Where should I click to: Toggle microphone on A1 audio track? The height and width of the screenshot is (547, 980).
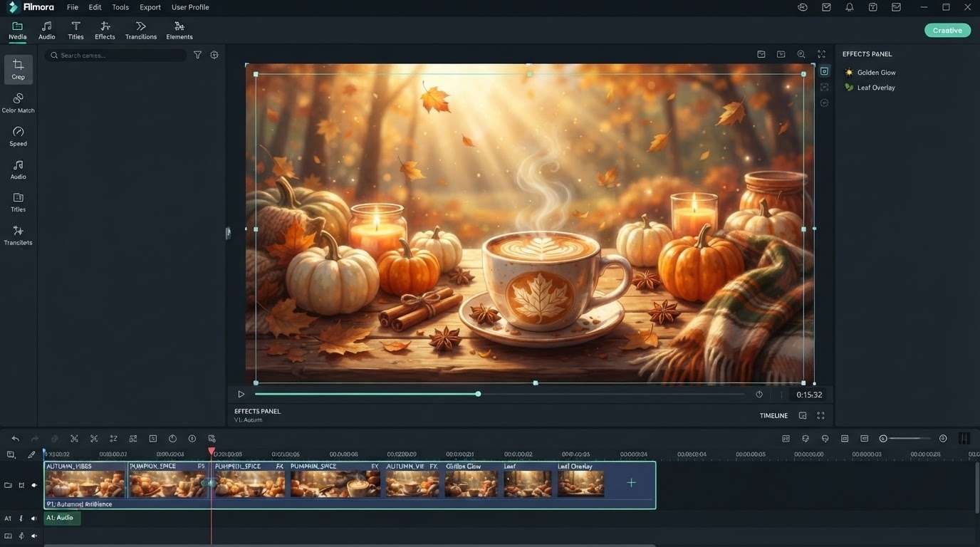click(21, 519)
